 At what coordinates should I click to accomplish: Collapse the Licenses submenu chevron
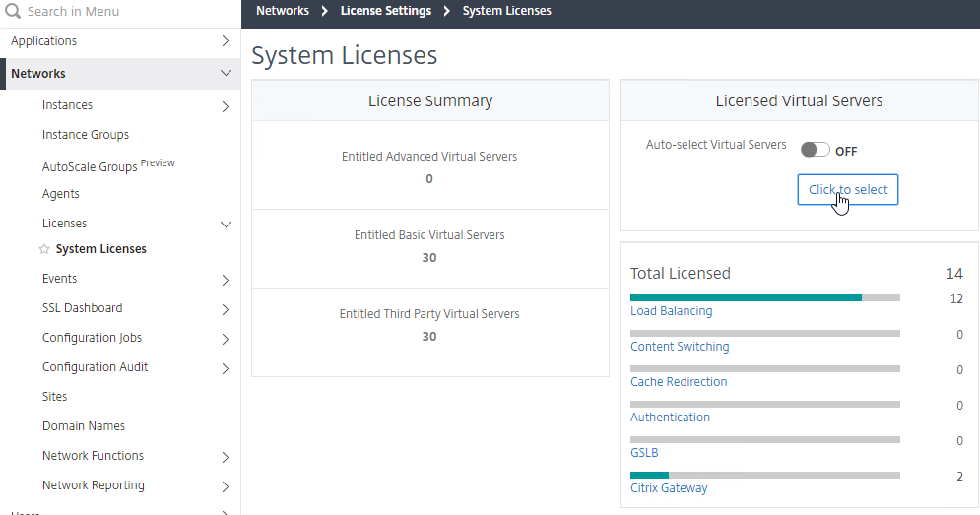click(x=226, y=225)
